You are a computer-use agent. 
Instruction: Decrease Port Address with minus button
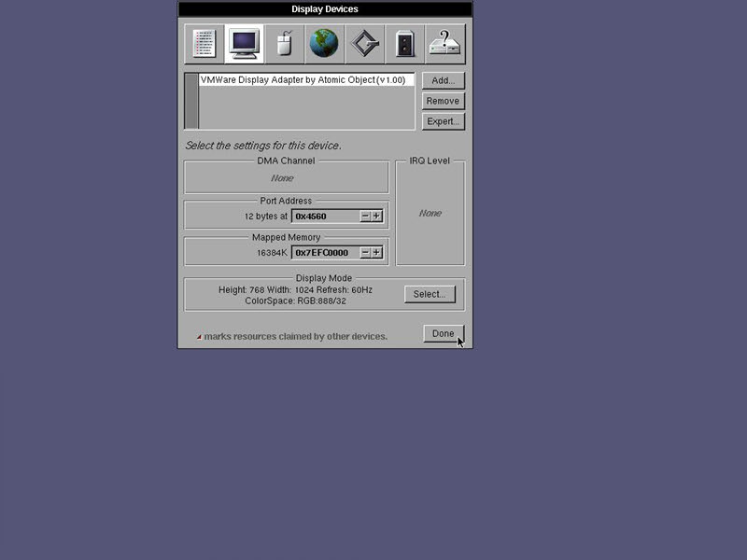(365, 217)
